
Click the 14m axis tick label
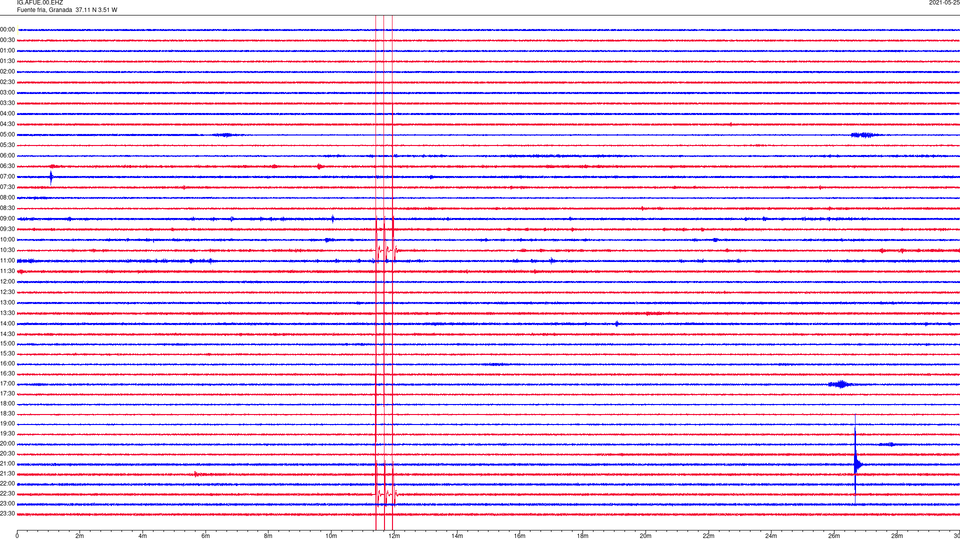pos(457,536)
